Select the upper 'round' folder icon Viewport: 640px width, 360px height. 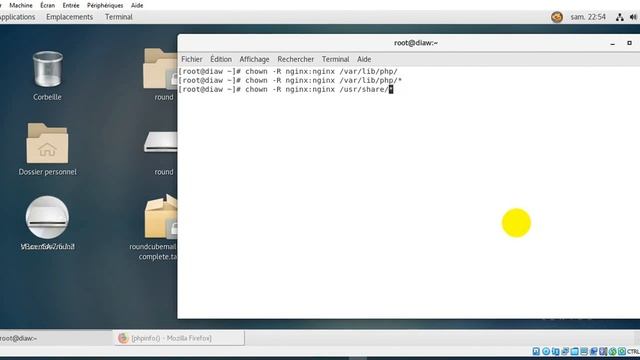(x=160, y=69)
